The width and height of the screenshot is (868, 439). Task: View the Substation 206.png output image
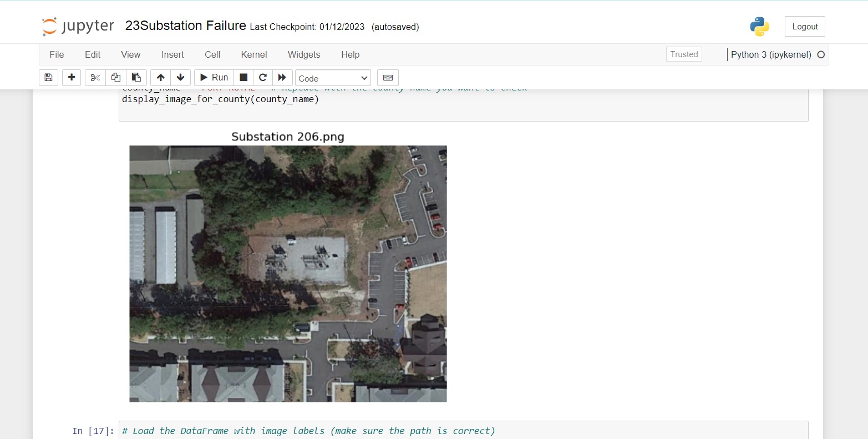(287, 273)
